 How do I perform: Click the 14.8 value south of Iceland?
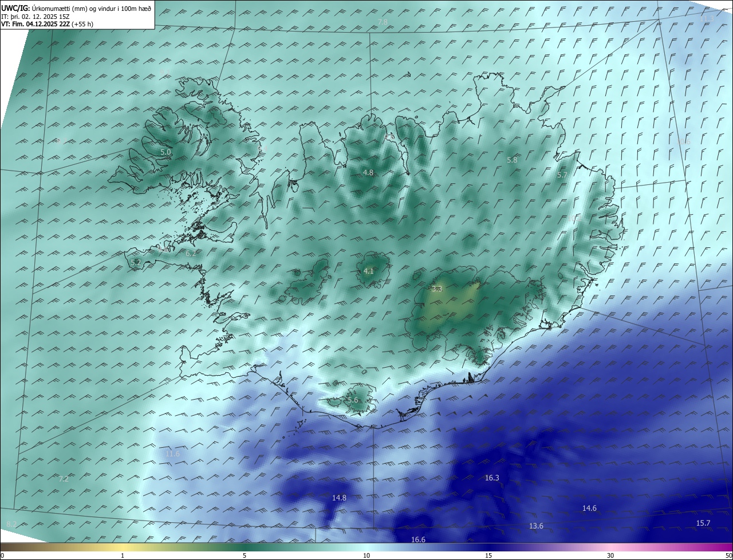pyautogui.click(x=339, y=498)
